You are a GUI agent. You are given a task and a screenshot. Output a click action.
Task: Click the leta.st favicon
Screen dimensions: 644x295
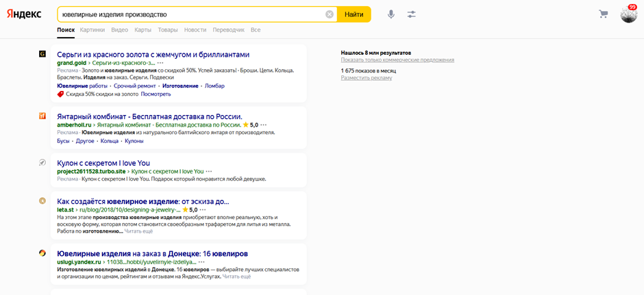coord(42,201)
